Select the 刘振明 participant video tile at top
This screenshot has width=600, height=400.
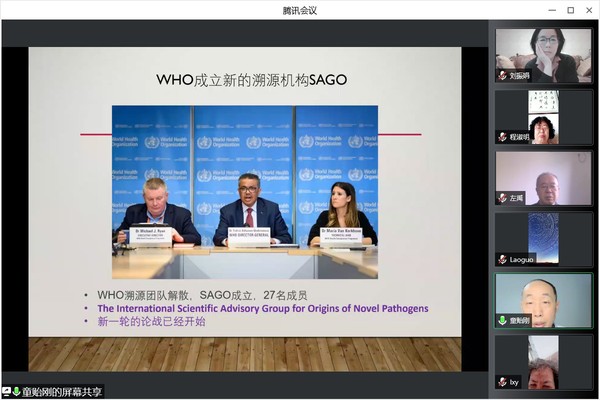543,56
